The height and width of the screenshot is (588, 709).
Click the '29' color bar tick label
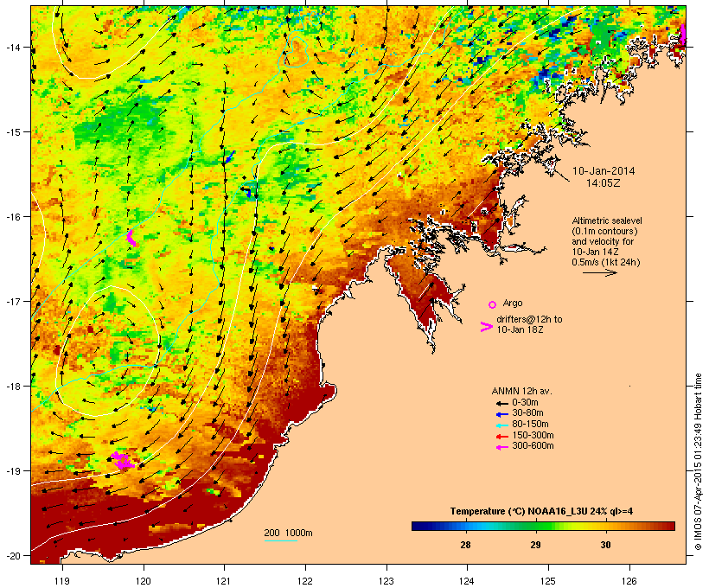pyautogui.click(x=535, y=545)
